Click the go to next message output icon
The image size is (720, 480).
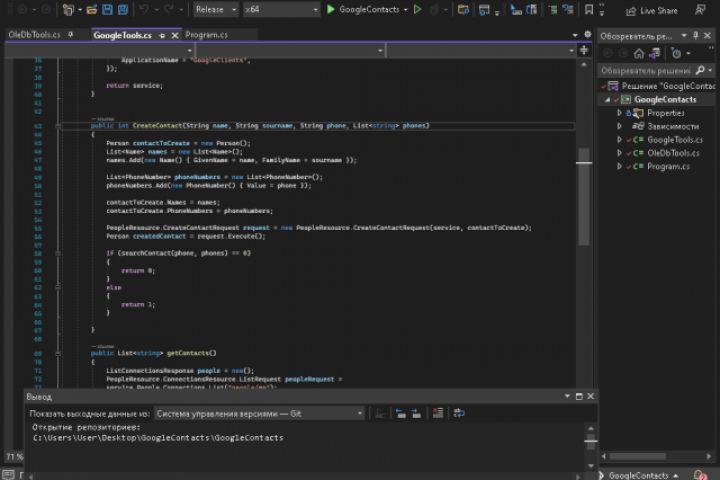416,413
